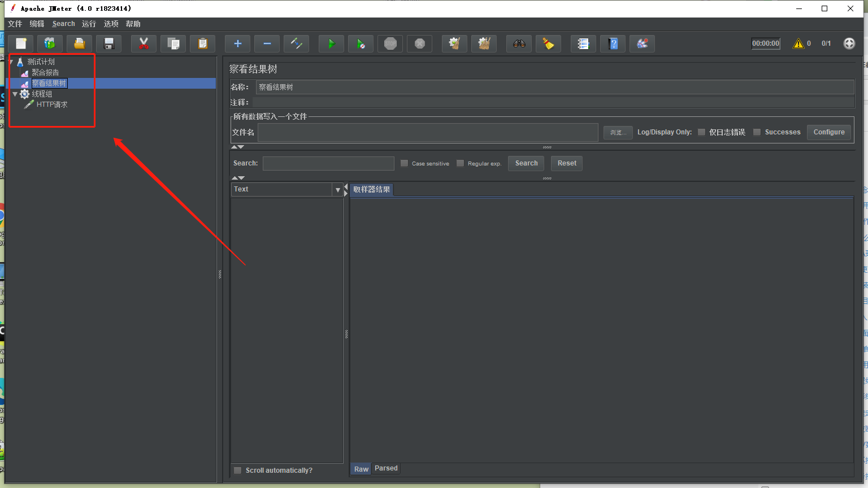The width and height of the screenshot is (868, 488).
Task: Copy the selected element toolbar icon
Action: click(173, 43)
